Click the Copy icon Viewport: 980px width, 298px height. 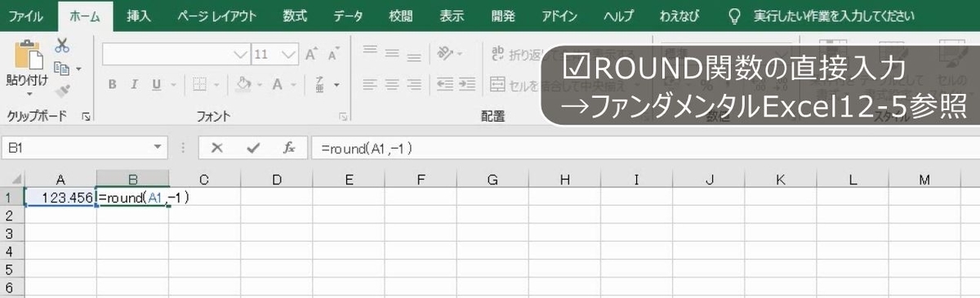point(61,69)
